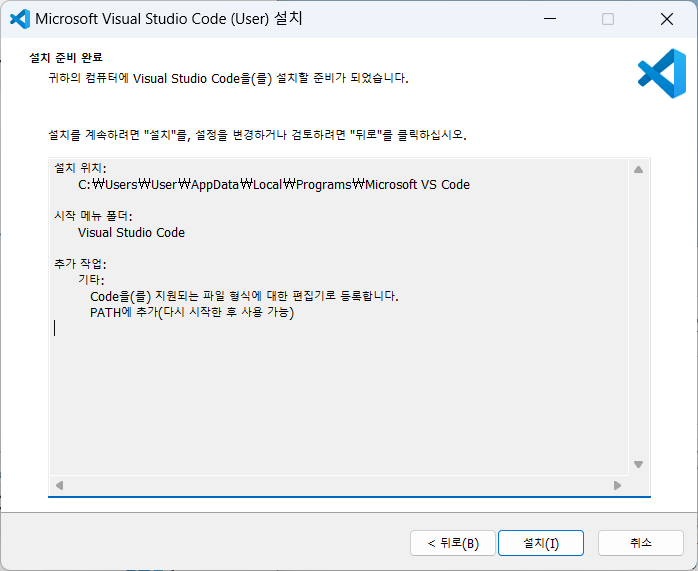Viewport: 698px width, 571px height.
Task: Click the '설치 준비 완료' heading
Action: tap(66, 57)
